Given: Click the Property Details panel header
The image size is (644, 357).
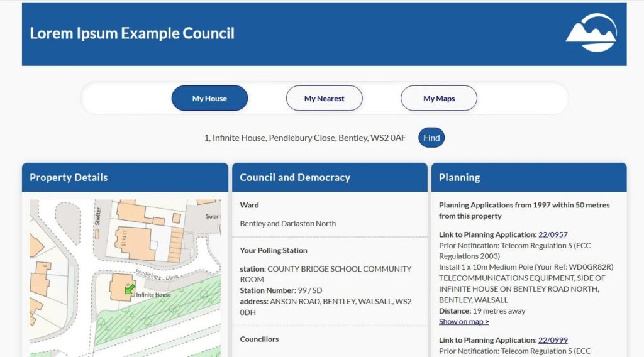Looking at the screenshot, I should 125,177.
